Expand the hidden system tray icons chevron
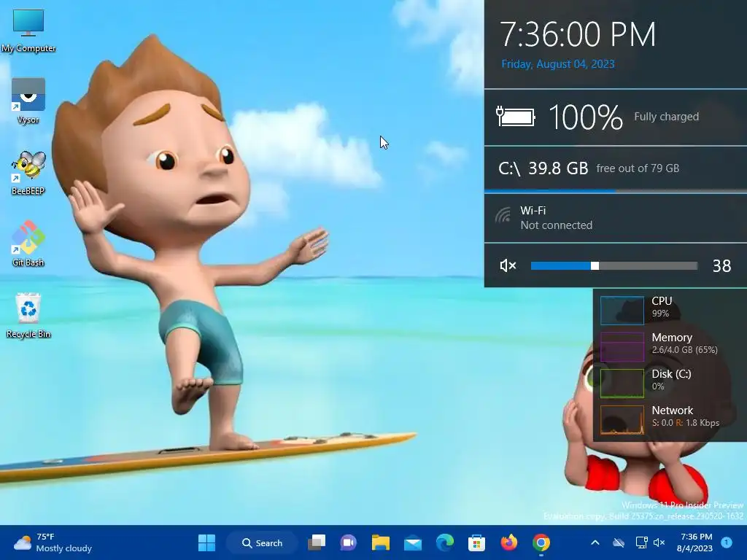Viewport: 747px width, 560px height. [595, 542]
